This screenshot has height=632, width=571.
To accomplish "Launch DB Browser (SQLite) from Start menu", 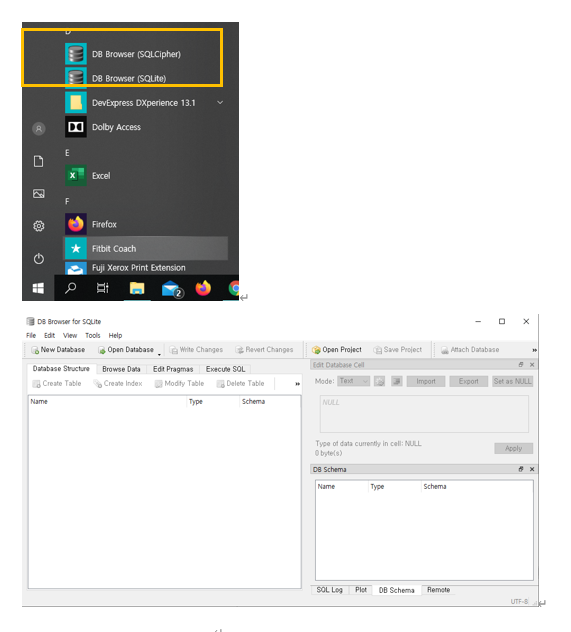I will point(129,78).
